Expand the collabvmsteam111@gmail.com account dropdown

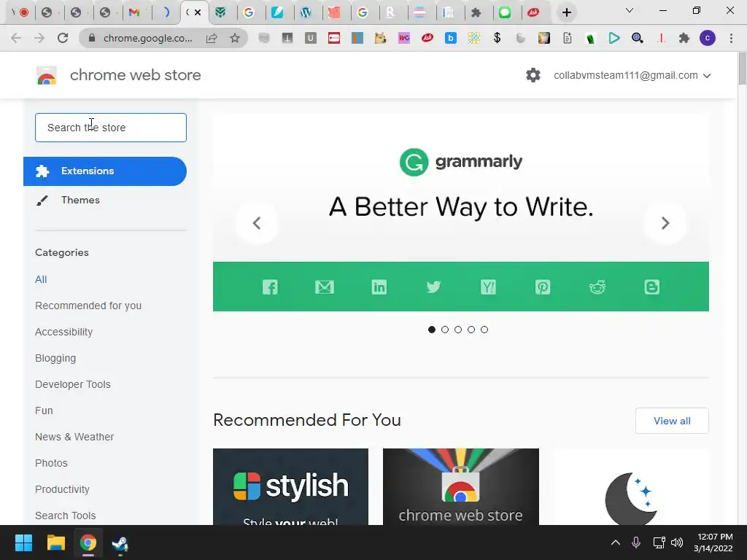point(632,75)
